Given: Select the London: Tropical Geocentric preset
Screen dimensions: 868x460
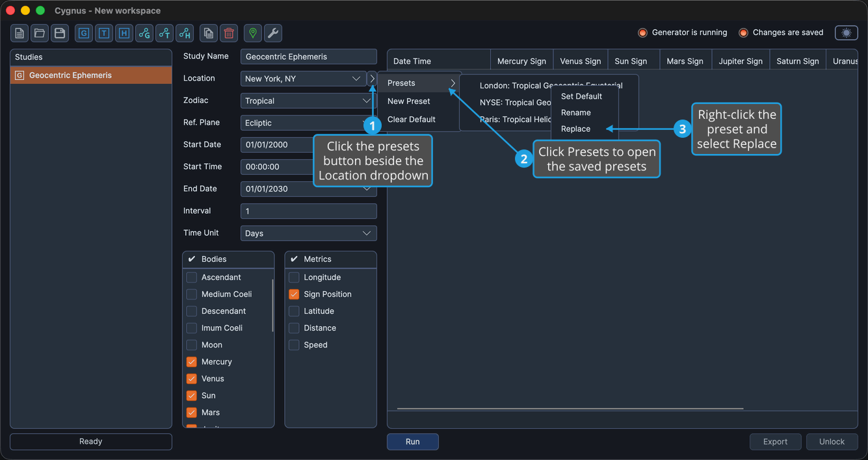Looking at the screenshot, I should [551, 85].
